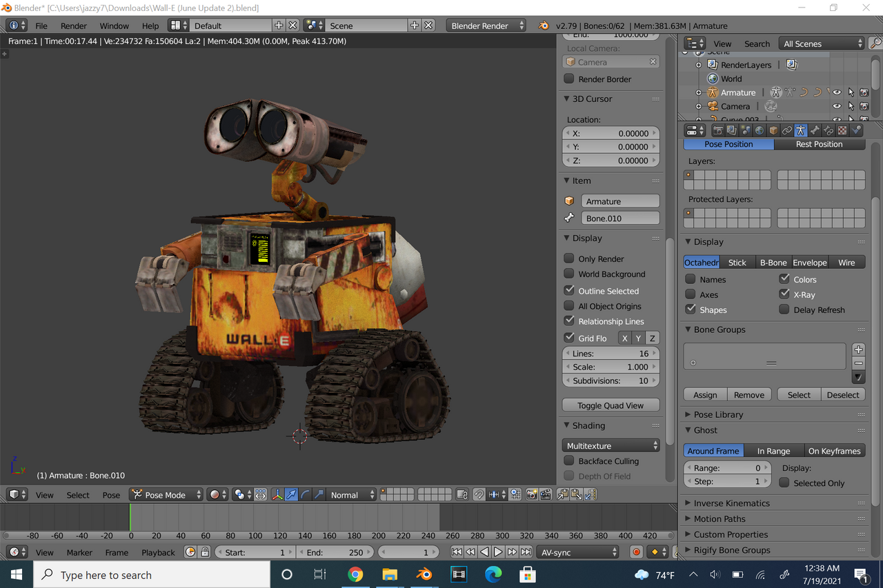Viewport: 883px width, 588px height.
Task: Select the In Range ghost option
Action: pos(773,451)
